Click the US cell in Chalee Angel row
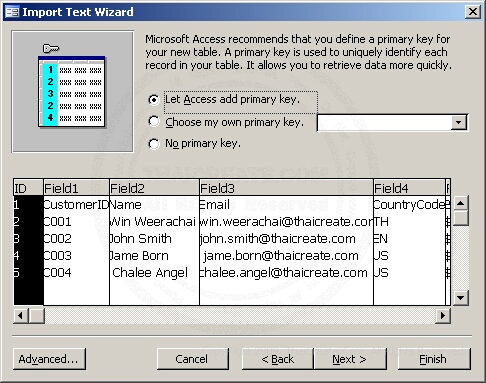This screenshot has width=486, height=383. 409,273
